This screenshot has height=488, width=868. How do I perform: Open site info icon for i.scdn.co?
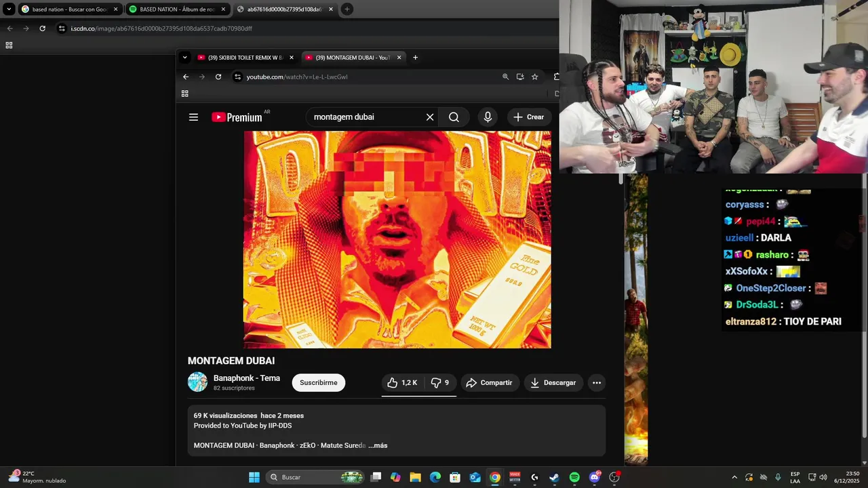[x=62, y=28]
